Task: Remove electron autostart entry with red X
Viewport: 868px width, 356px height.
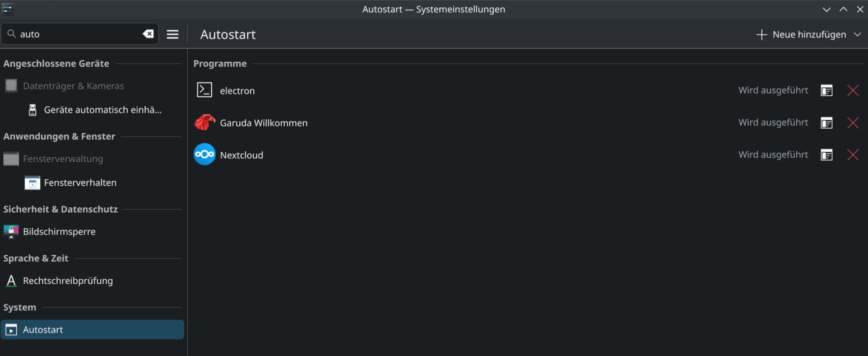Action: [x=852, y=91]
